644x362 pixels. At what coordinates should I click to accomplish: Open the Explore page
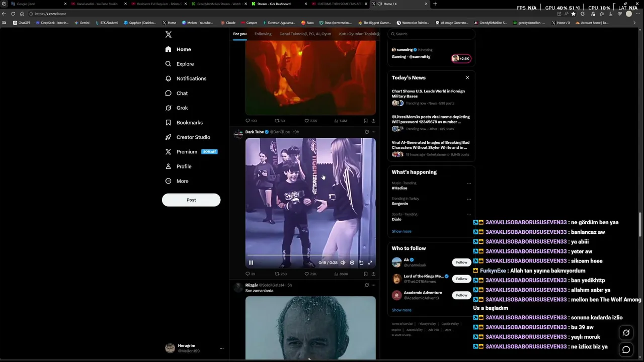(180, 64)
